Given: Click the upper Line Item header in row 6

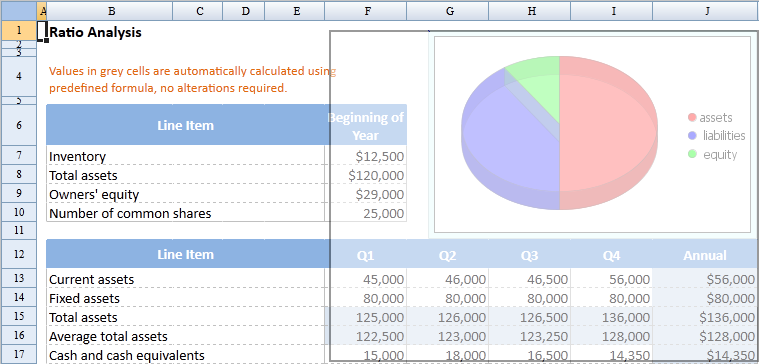Looking at the screenshot, I should [x=185, y=125].
